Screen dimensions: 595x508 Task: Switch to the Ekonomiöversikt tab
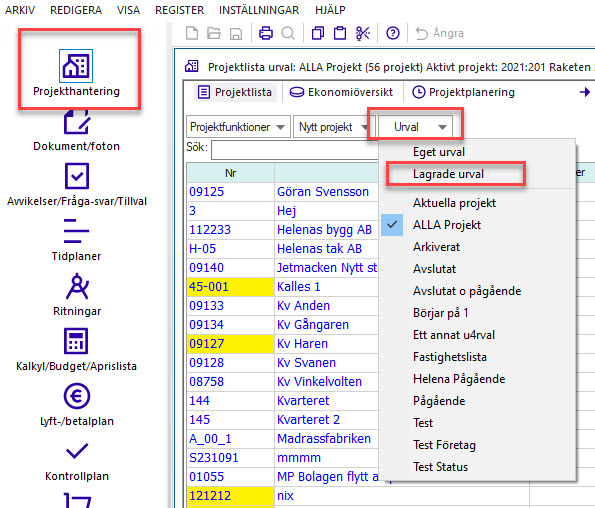click(341, 92)
